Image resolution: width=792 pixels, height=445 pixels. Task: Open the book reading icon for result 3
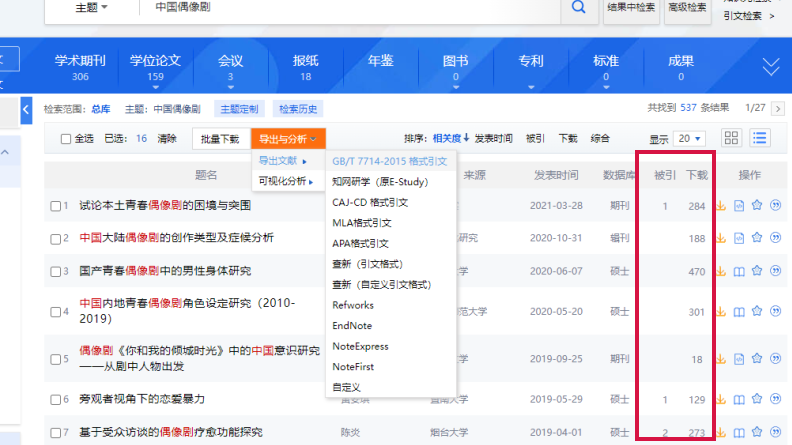pos(739,272)
